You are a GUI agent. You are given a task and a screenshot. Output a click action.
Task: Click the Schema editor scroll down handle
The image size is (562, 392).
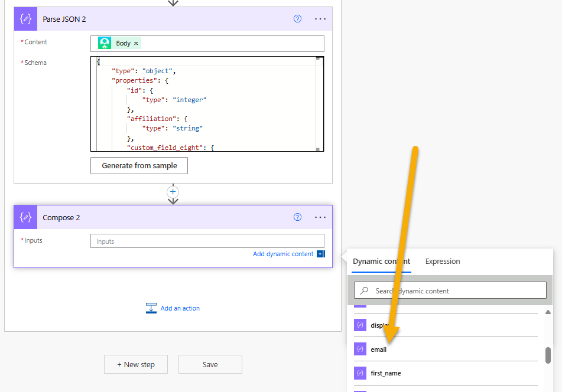coord(318,149)
